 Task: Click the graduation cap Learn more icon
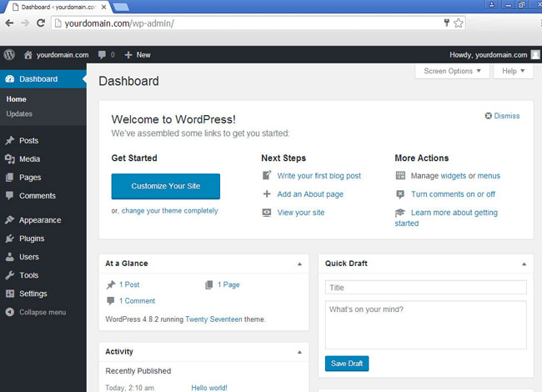[x=400, y=213]
